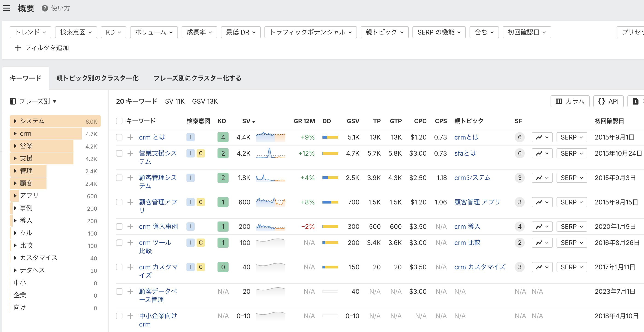
Task: Click the フレーズ別 sidebar panel icon
Action: [x=13, y=101]
